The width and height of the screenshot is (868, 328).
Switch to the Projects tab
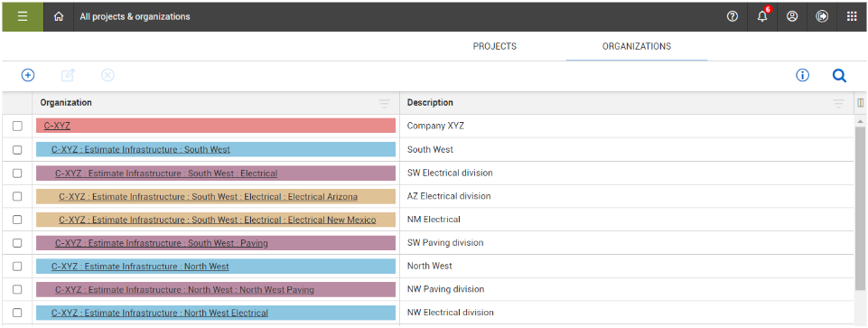click(495, 47)
